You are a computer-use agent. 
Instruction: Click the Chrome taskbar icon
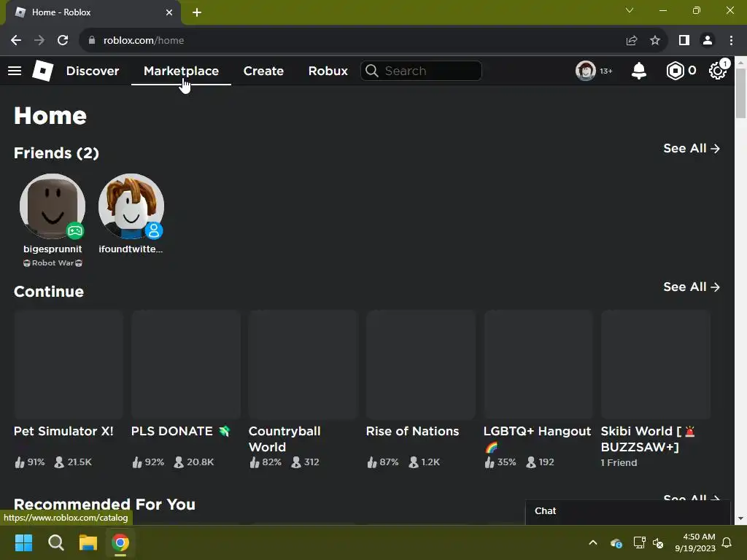coord(120,542)
